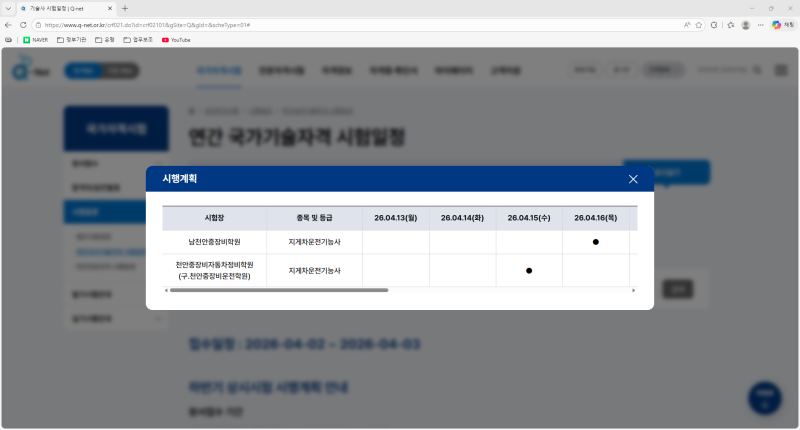The height and width of the screenshot is (430, 800).
Task: Open the tab list chevron at top-left
Action: [8, 9]
